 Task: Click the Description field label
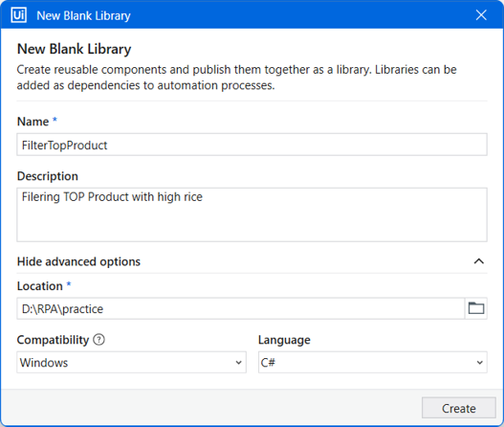[48, 176]
